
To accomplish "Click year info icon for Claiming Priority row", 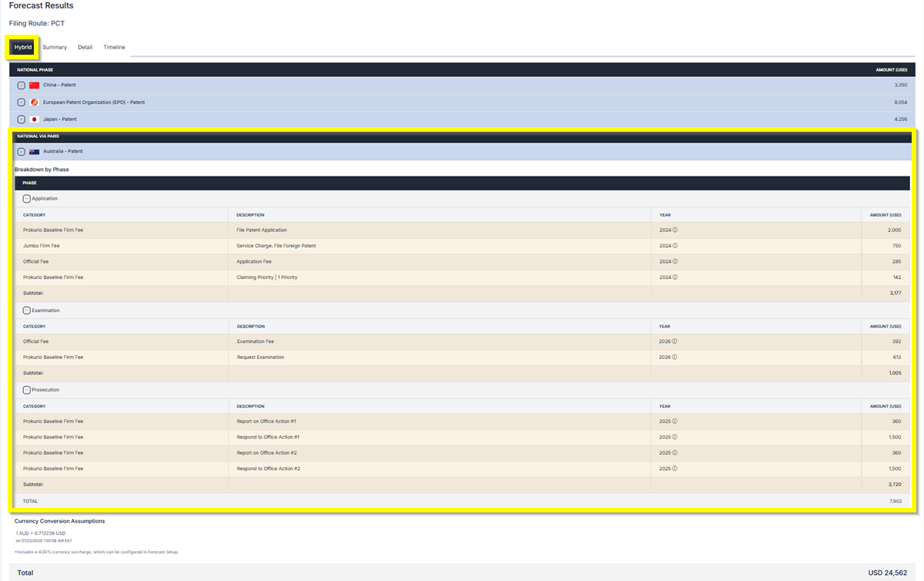I will (x=675, y=277).
